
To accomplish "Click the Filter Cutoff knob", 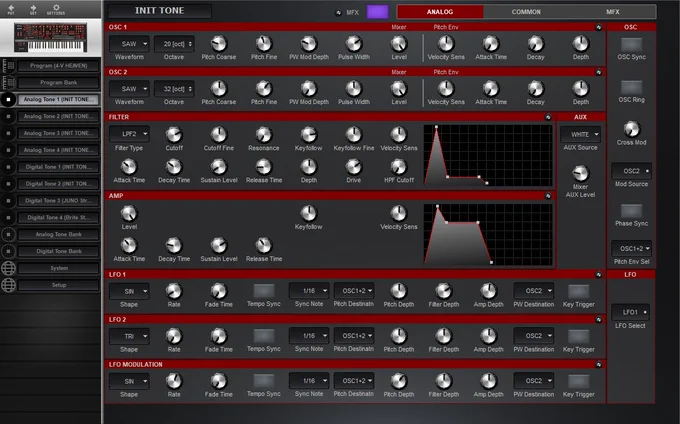I will 174,135.
